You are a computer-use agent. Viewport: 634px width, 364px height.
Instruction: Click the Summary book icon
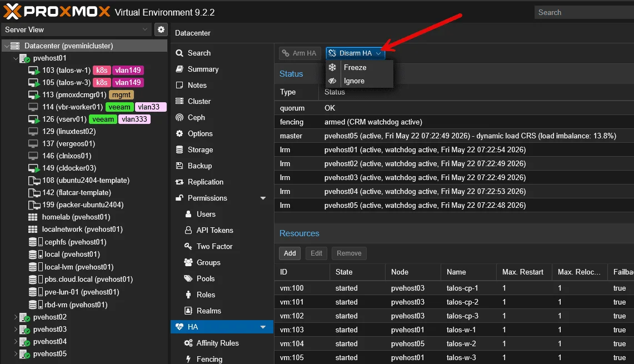pyautogui.click(x=179, y=69)
